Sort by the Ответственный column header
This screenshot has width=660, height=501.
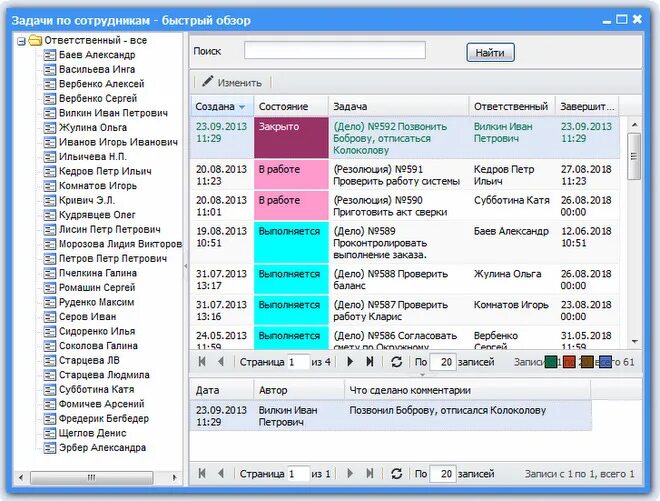point(512,107)
